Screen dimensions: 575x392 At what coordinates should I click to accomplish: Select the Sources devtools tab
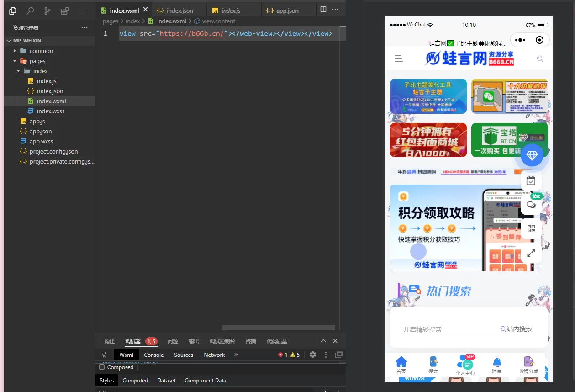click(x=184, y=355)
